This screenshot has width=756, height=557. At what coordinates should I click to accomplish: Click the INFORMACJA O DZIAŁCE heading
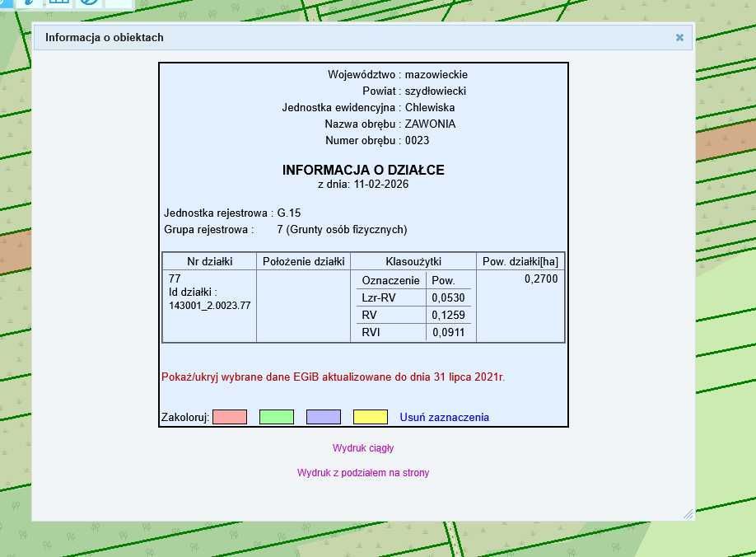[x=363, y=170]
